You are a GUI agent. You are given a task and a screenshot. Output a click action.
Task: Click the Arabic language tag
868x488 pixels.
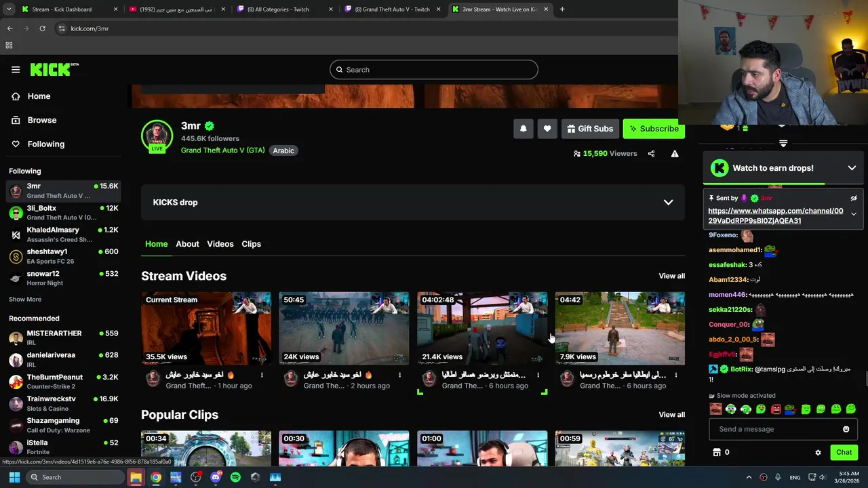pos(283,150)
